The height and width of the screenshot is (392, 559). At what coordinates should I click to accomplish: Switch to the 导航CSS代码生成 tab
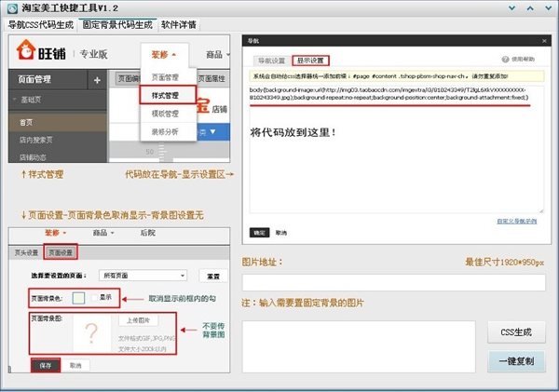click(41, 25)
